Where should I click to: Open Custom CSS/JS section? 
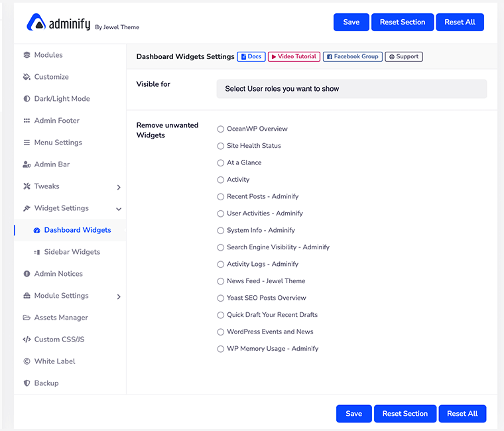(x=70, y=339)
